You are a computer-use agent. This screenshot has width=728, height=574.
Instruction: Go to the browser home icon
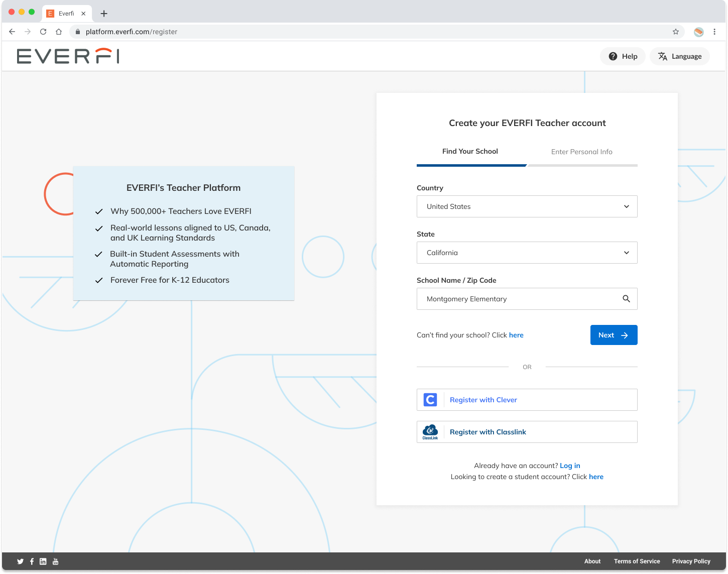pos(59,32)
